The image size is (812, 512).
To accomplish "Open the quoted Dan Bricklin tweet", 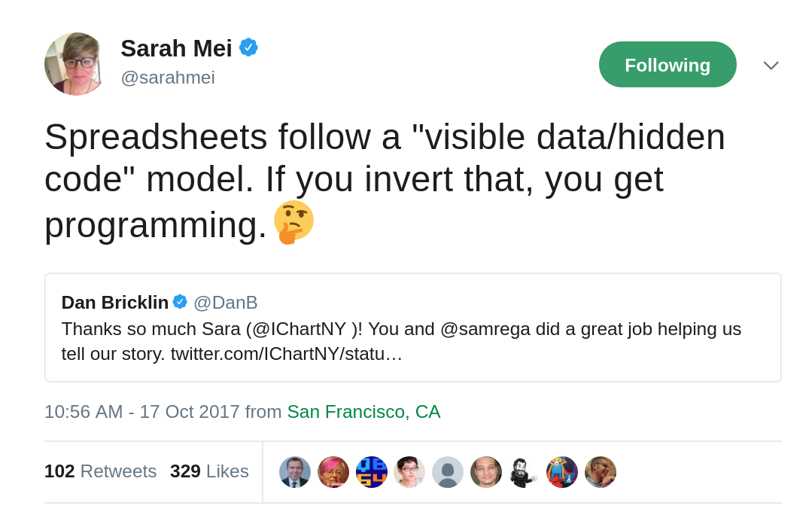I will 412,328.
